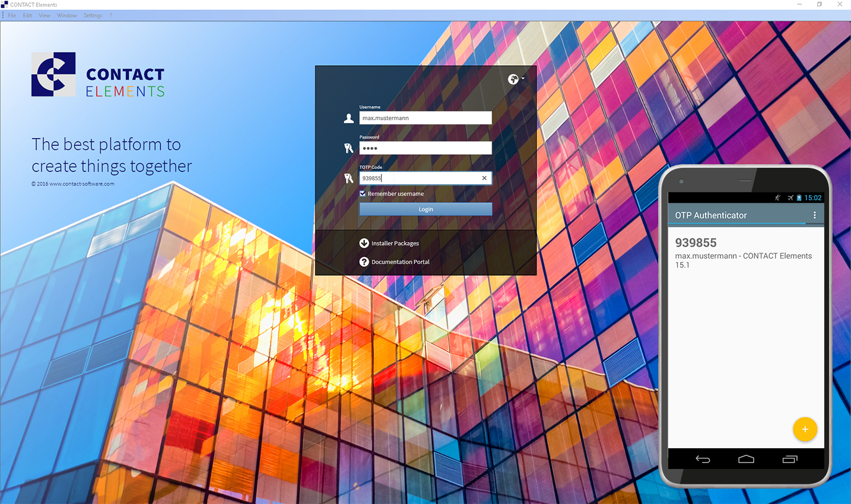The height and width of the screenshot is (504, 851).
Task: Tap the airplane mode status icon
Action: tap(790, 197)
